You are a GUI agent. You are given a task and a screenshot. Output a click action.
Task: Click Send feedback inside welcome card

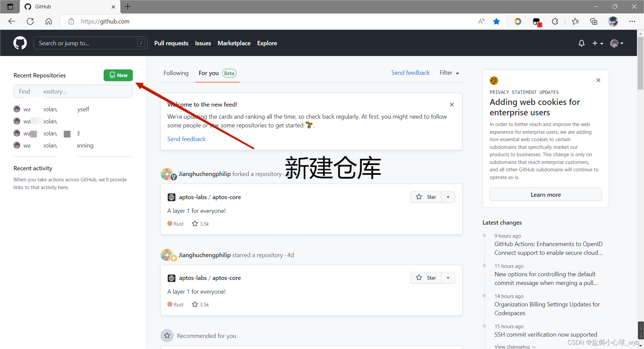click(186, 139)
